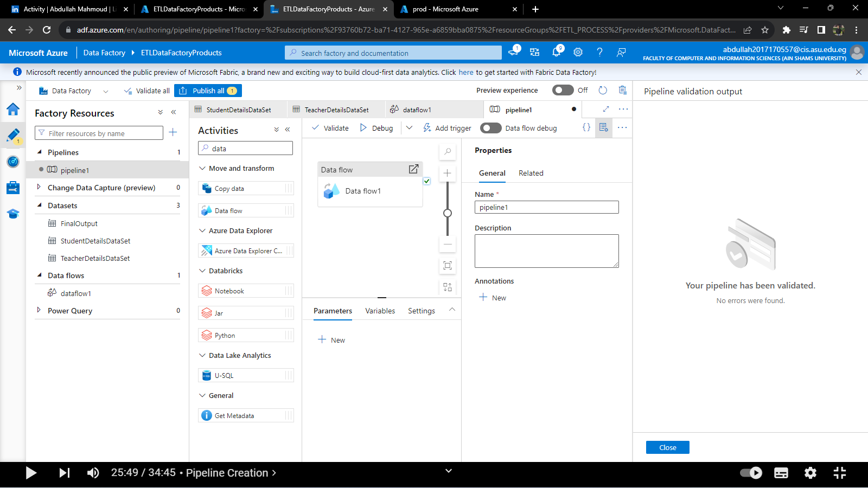Click the here link in Fabric banner

tap(467, 72)
